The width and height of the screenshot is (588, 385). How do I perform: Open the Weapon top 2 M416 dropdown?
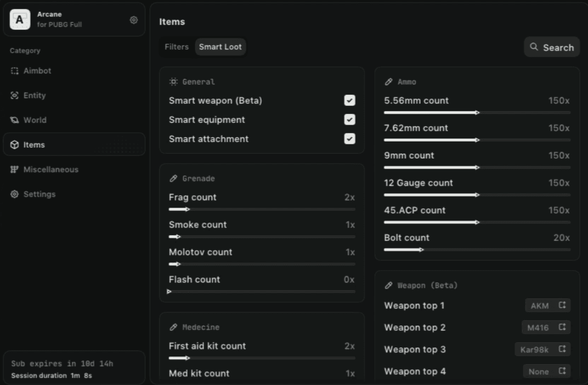(546, 327)
